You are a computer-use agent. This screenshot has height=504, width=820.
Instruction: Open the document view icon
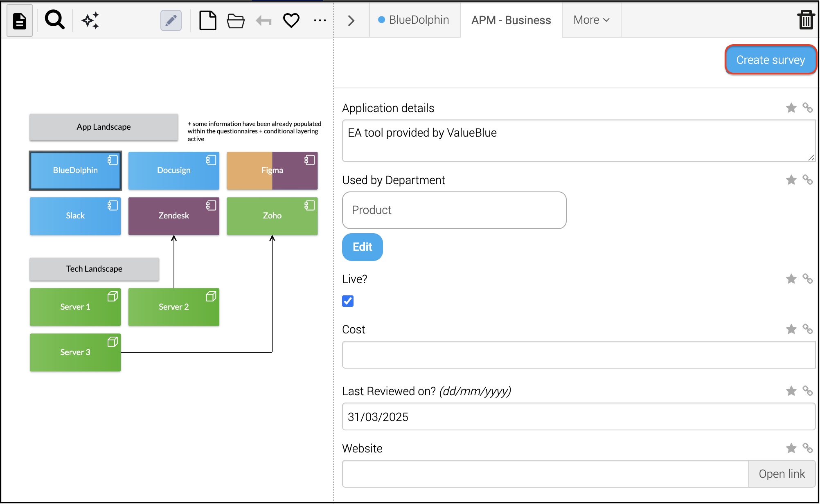(x=20, y=20)
